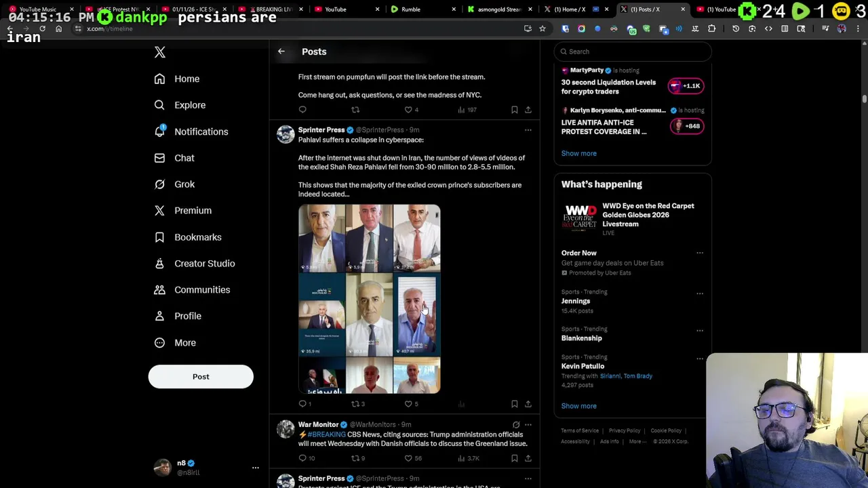Open more options on War Monitor post

[x=528, y=425]
